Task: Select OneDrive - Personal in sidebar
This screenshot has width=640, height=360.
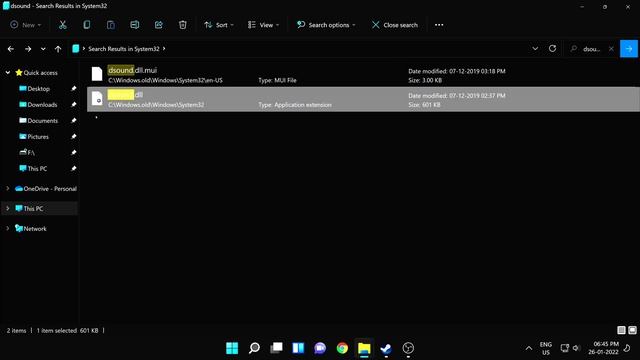Action: tap(50, 189)
